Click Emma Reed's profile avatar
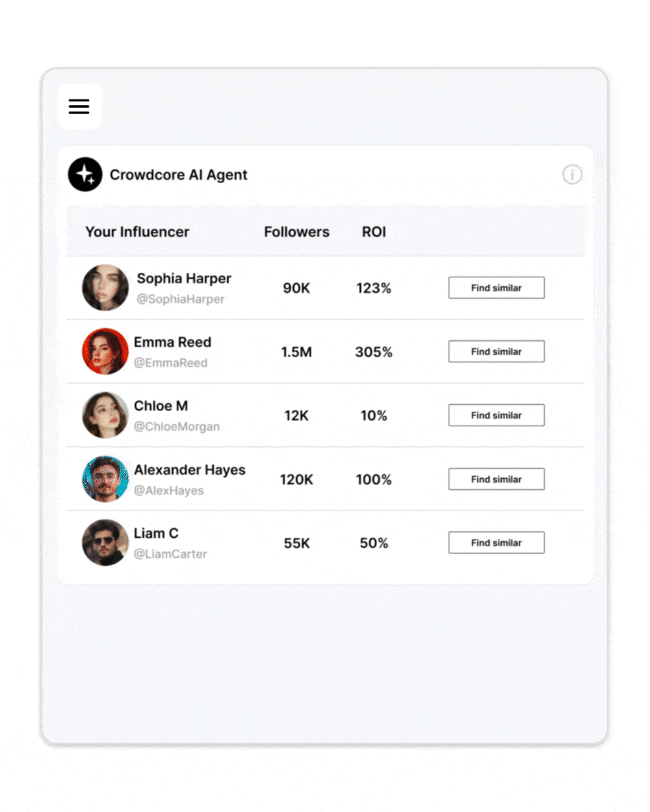650x812 pixels. [x=105, y=351]
